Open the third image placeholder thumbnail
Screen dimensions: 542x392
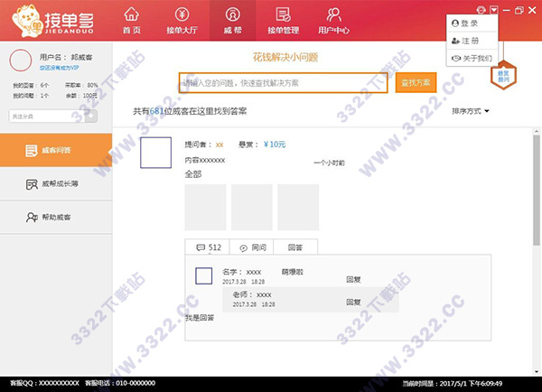click(x=298, y=207)
